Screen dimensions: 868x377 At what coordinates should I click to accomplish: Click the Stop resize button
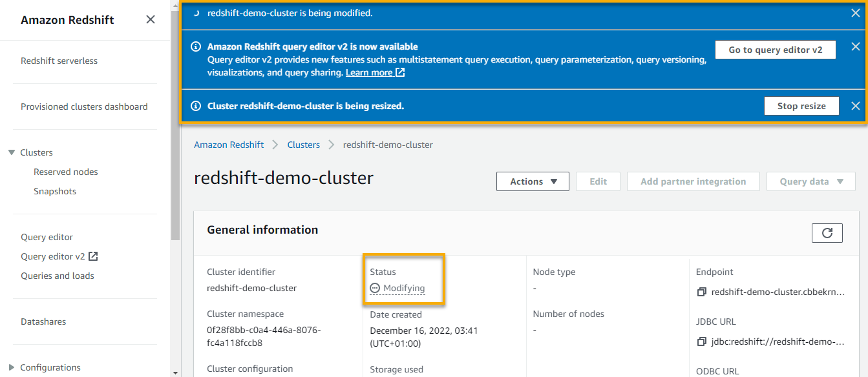(801, 106)
